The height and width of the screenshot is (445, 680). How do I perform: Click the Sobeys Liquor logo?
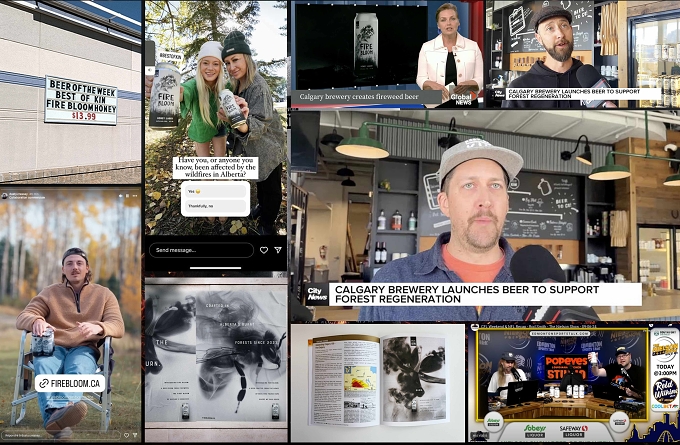click(534, 431)
